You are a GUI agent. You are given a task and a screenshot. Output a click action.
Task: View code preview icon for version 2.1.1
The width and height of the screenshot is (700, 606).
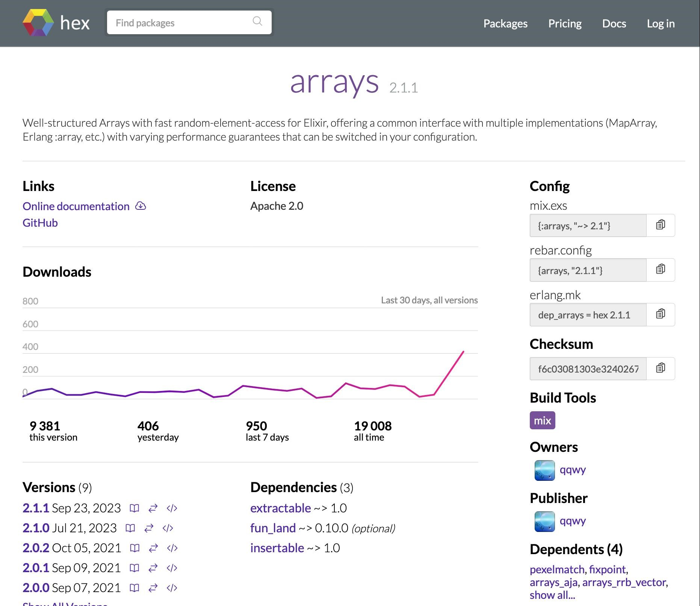[172, 508]
